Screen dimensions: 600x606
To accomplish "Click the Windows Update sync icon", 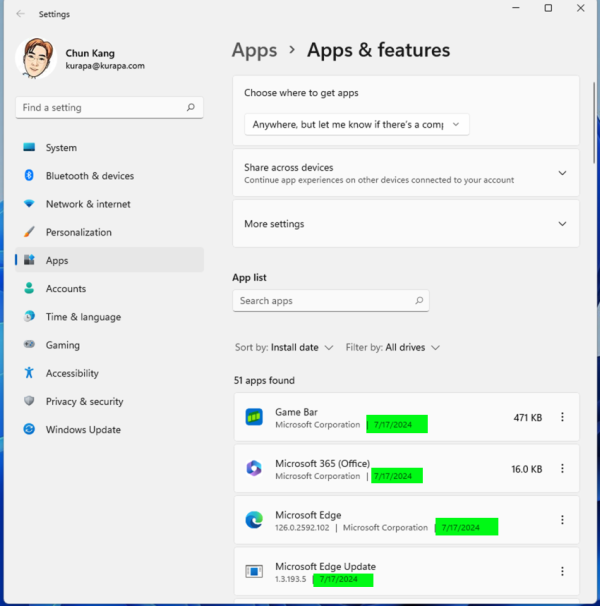I will pyautogui.click(x=29, y=429).
